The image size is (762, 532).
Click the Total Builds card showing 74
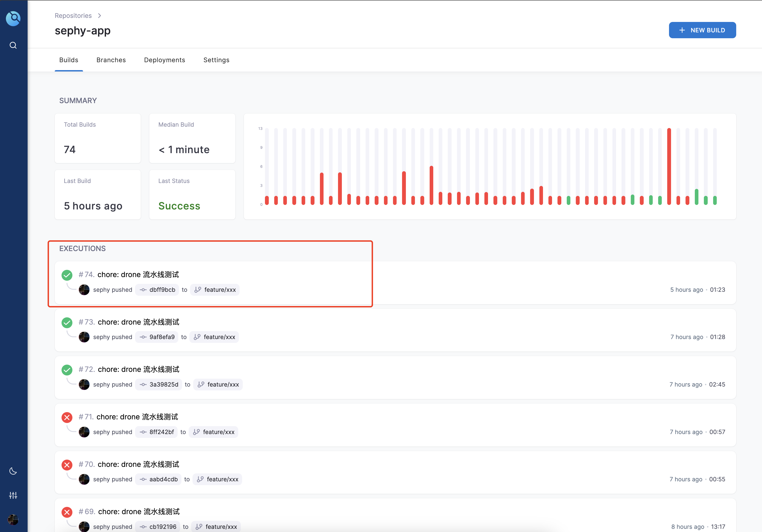[x=98, y=138]
